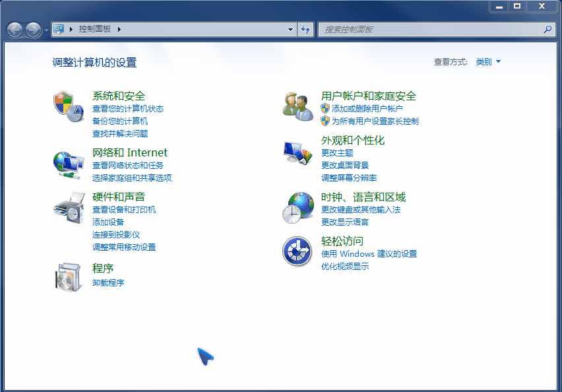Close the Control Panel window
Viewport: 562px width, 392px height.
click(x=542, y=6)
